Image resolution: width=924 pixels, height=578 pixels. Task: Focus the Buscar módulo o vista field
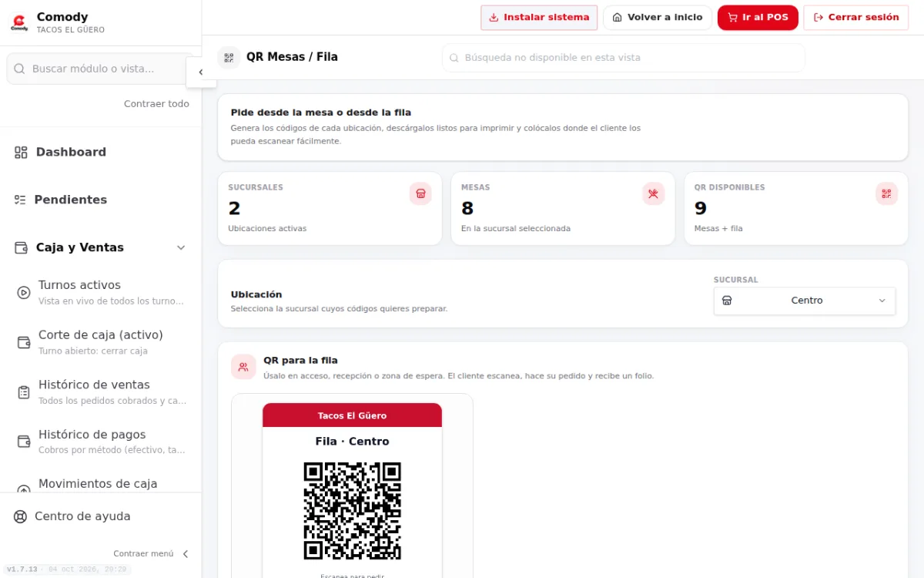click(x=101, y=69)
